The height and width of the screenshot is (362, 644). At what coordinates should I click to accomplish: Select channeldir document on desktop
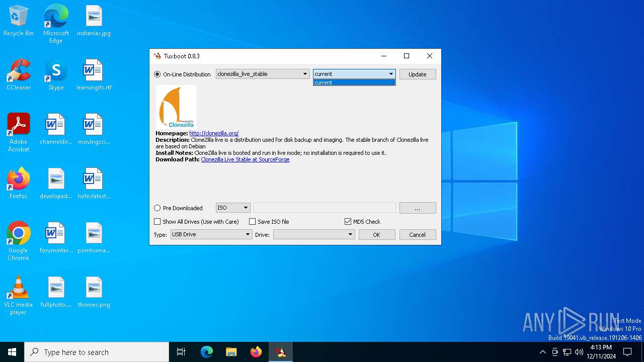[56, 130]
